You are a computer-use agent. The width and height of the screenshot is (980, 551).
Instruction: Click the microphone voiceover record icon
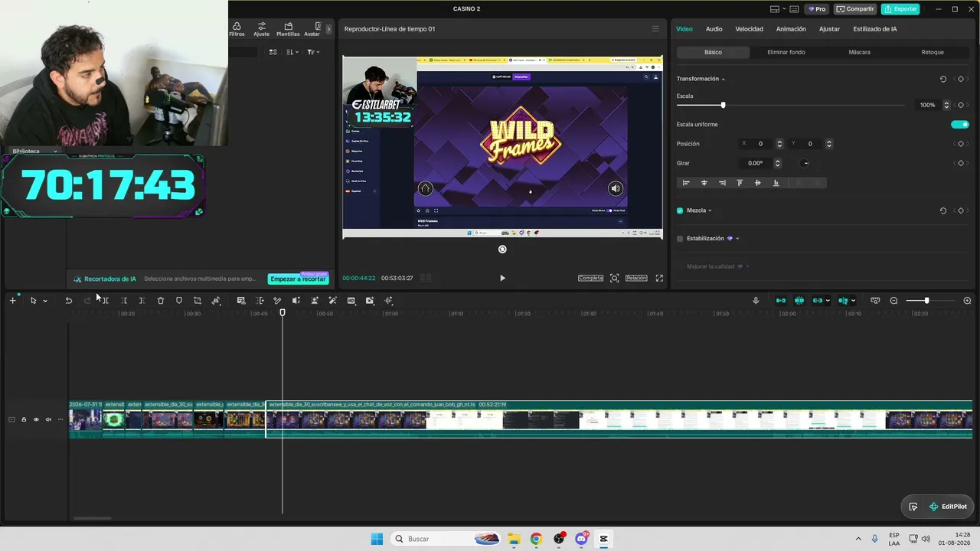pyautogui.click(x=756, y=301)
